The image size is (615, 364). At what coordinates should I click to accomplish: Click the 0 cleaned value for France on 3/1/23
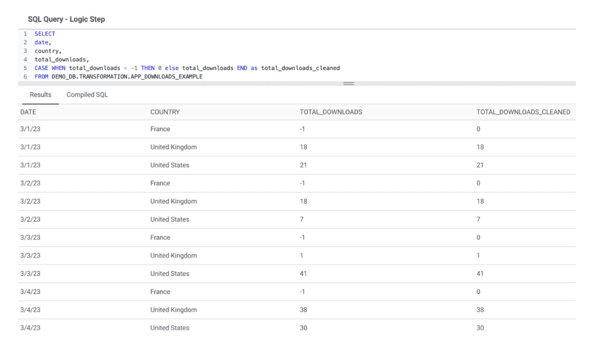pyautogui.click(x=478, y=129)
